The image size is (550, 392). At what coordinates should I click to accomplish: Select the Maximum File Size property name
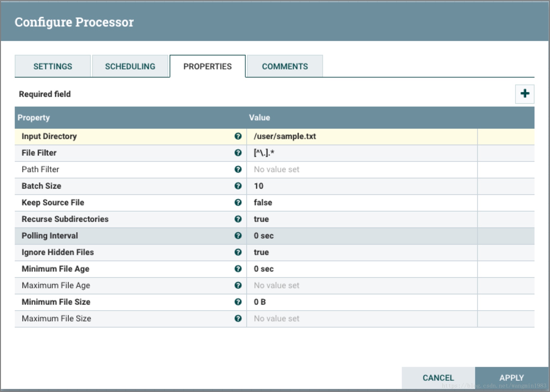click(56, 319)
